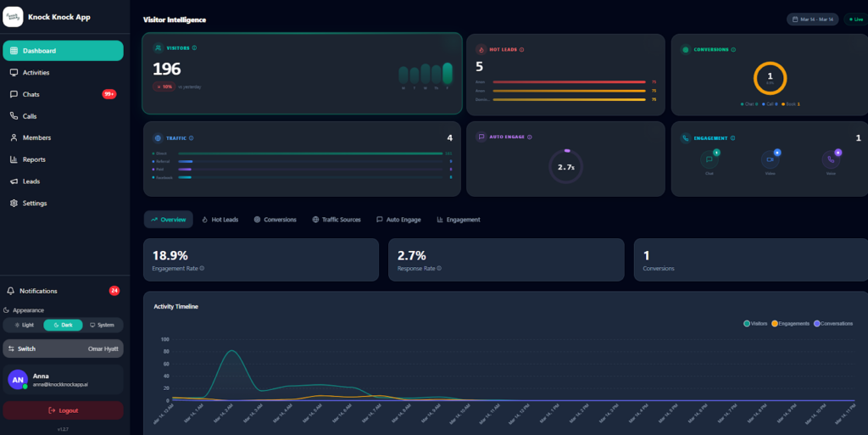Open the Switch account selector

click(64, 349)
